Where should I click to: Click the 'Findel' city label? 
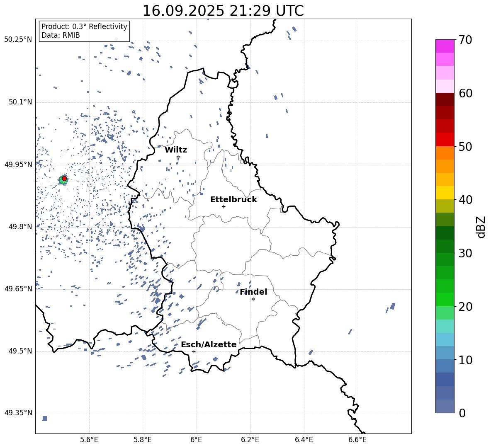[x=253, y=292]
